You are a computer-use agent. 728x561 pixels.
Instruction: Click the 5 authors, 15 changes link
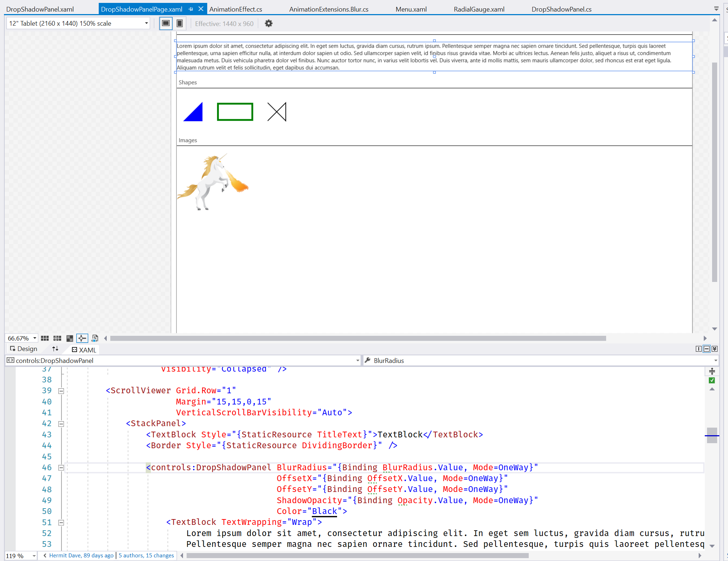pyautogui.click(x=146, y=556)
